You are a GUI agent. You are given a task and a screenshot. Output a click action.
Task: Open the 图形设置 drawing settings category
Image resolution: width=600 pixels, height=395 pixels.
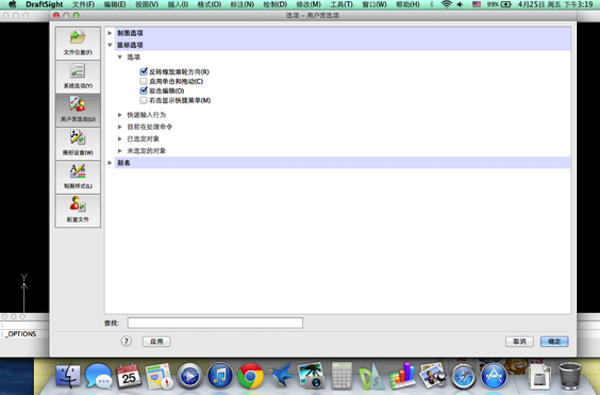(x=78, y=144)
